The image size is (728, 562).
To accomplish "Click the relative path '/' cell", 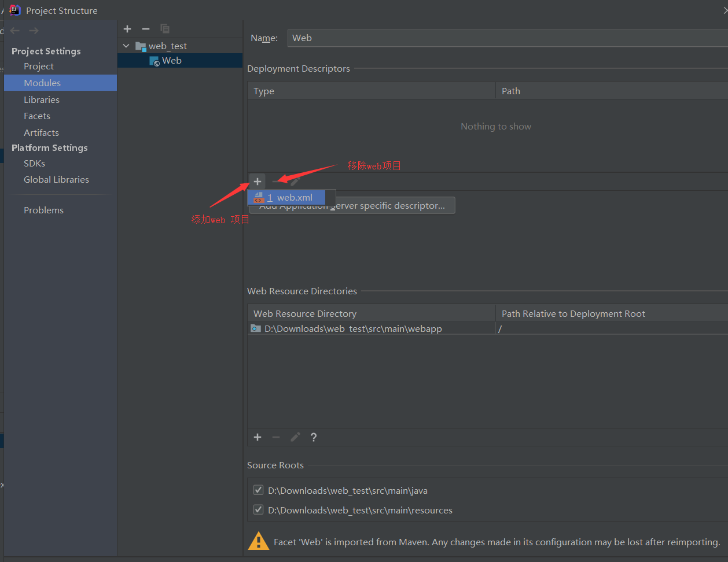I will click(612, 328).
